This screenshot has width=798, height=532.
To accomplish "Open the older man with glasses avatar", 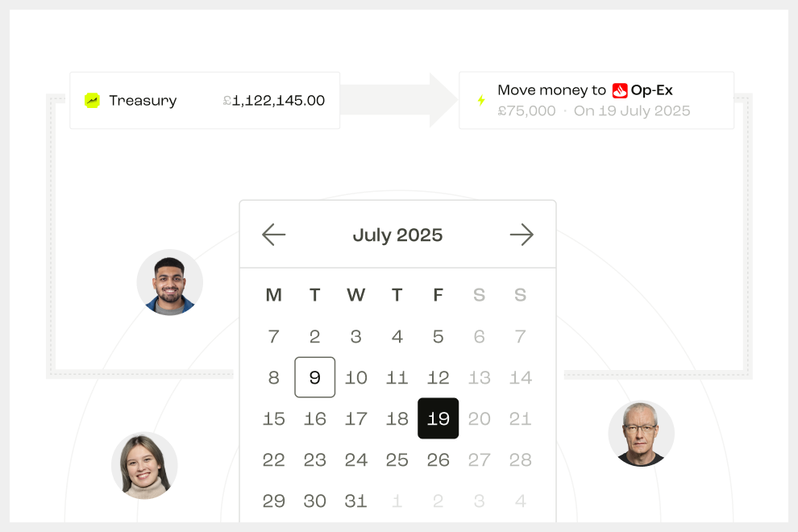I will coord(642,433).
